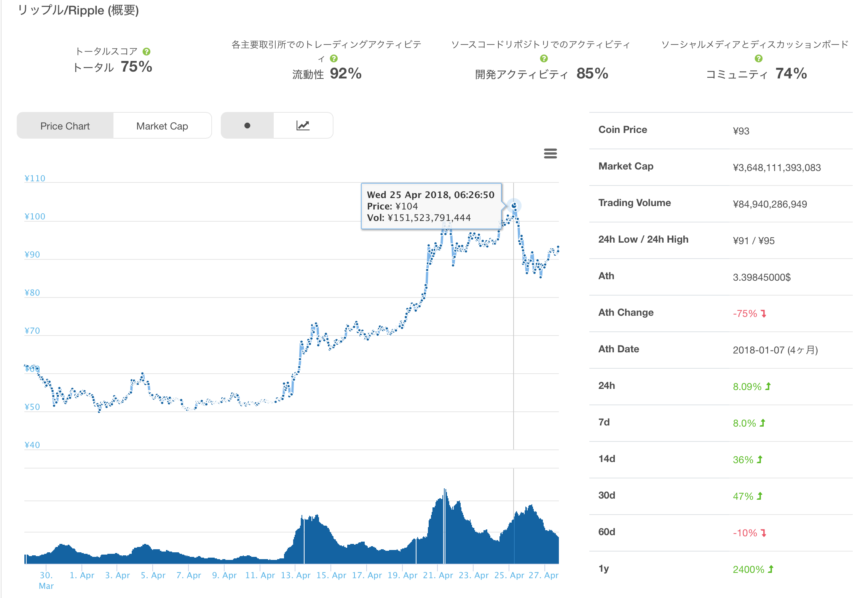Click the -75% Ath Change value
This screenshot has width=868, height=598.
(745, 313)
